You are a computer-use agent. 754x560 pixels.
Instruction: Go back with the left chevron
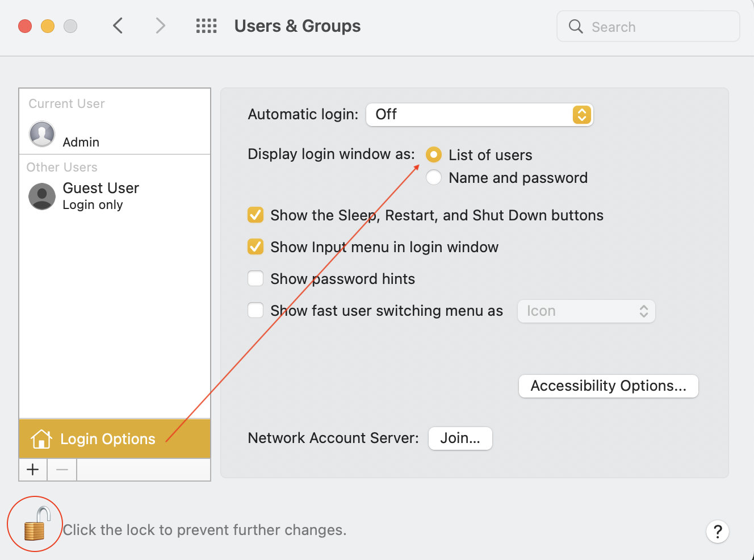118,26
